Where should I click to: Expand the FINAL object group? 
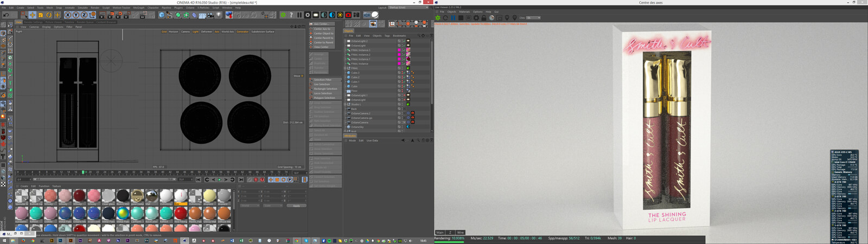point(345,68)
